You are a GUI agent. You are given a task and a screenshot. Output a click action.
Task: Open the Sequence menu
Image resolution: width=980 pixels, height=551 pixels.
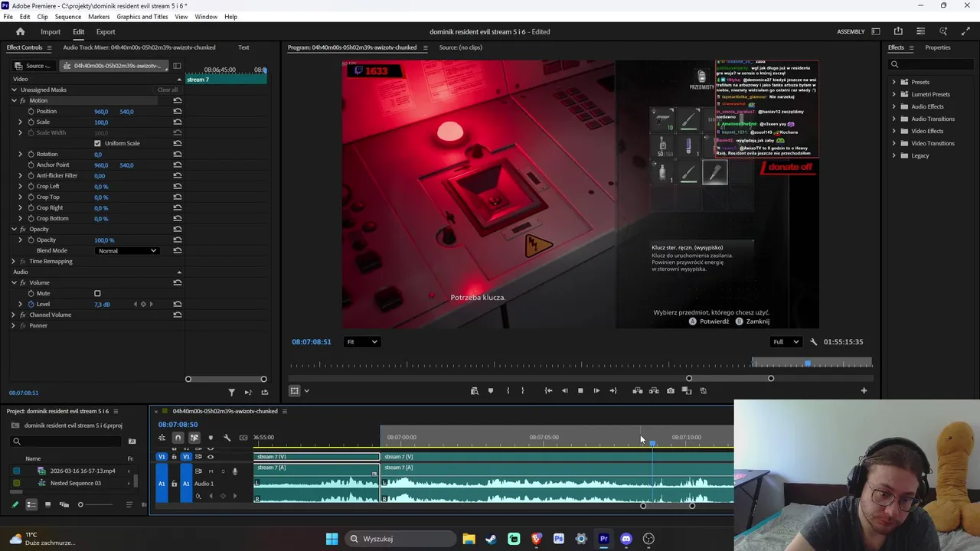click(x=68, y=17)
